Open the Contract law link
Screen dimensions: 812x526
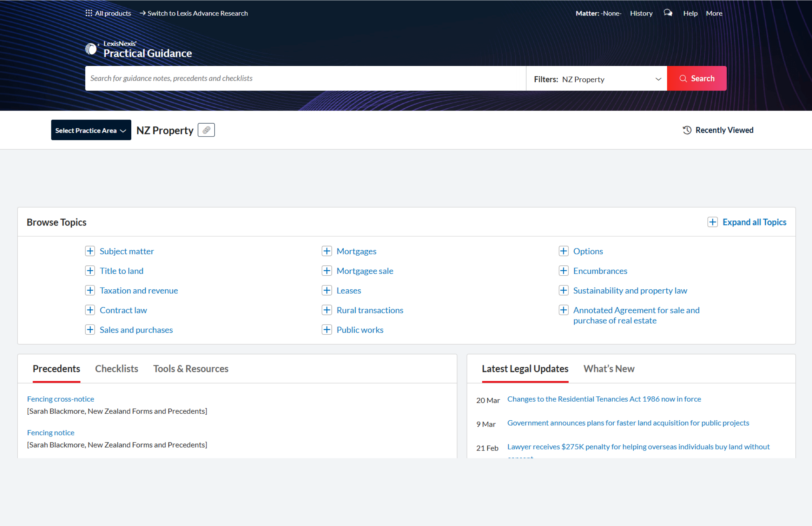click(123, 310)
